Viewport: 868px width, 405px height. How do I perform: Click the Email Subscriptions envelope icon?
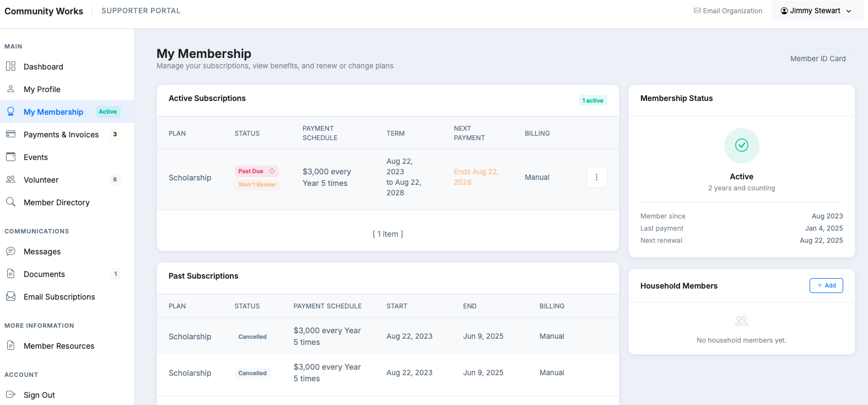point(10,296)
